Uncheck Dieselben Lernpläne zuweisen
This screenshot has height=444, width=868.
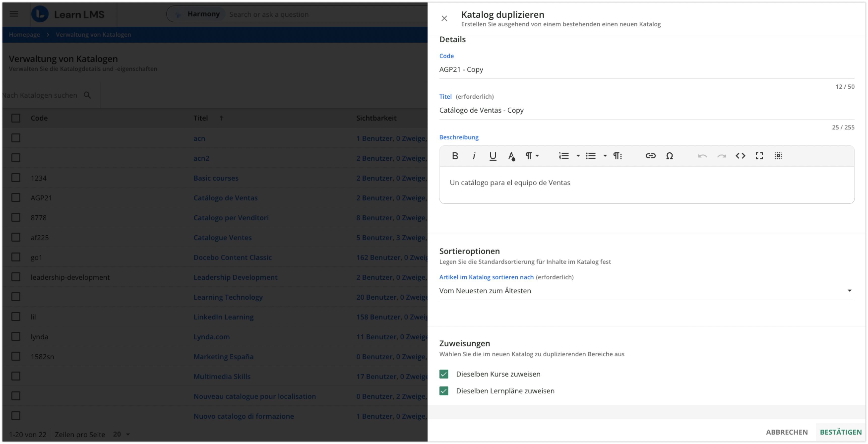[x=444, y=391]
